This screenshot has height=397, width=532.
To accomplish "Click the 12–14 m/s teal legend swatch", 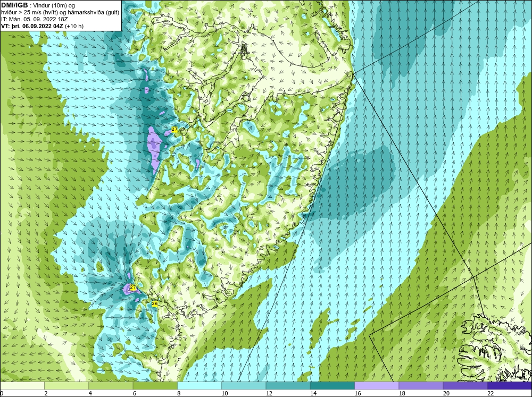I will pyautogui.click(x=288, y=386).
